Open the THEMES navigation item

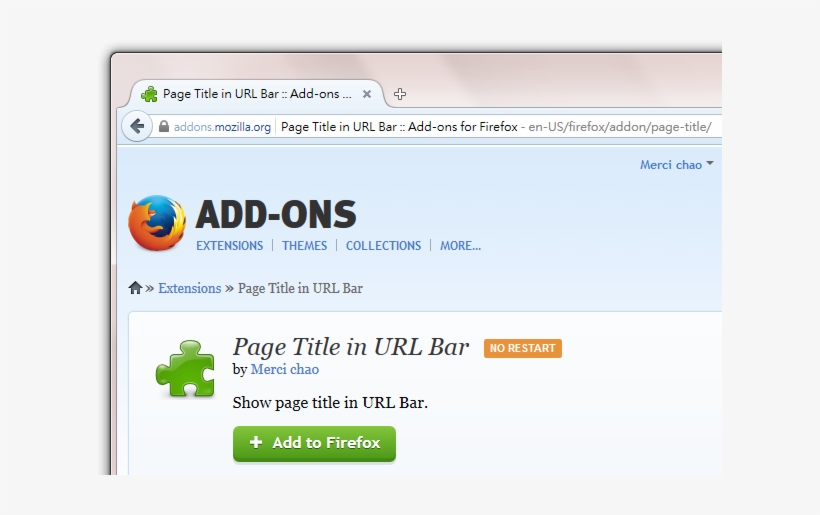(304, 246)
